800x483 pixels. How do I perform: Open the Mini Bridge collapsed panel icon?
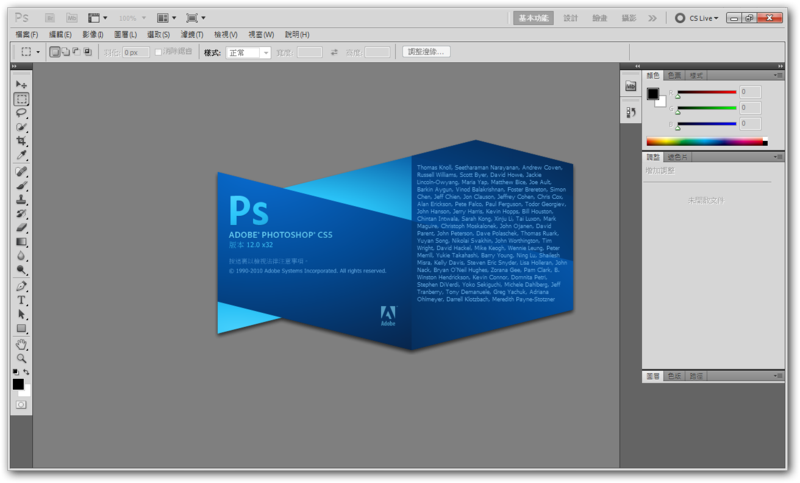631,86
